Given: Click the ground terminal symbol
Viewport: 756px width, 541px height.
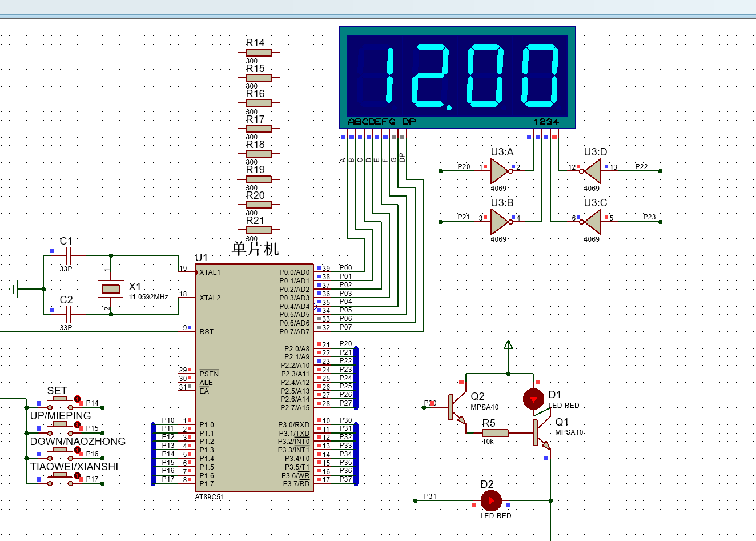Looking at the screenshot, I should point(15,289).
